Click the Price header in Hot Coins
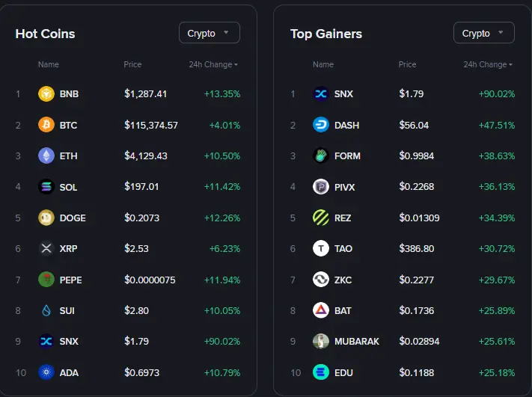532x397 pixels. coord(132,65)
